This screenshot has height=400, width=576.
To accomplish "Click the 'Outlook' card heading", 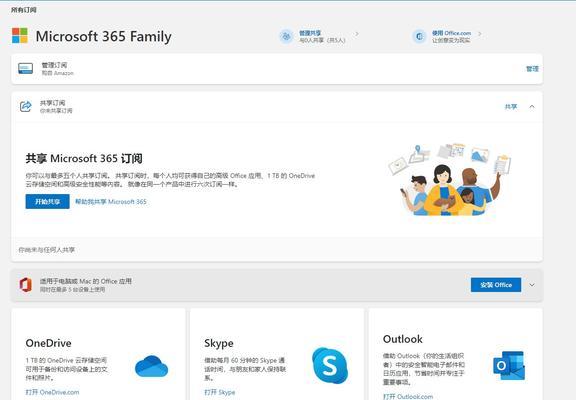I will coord(403,339).
